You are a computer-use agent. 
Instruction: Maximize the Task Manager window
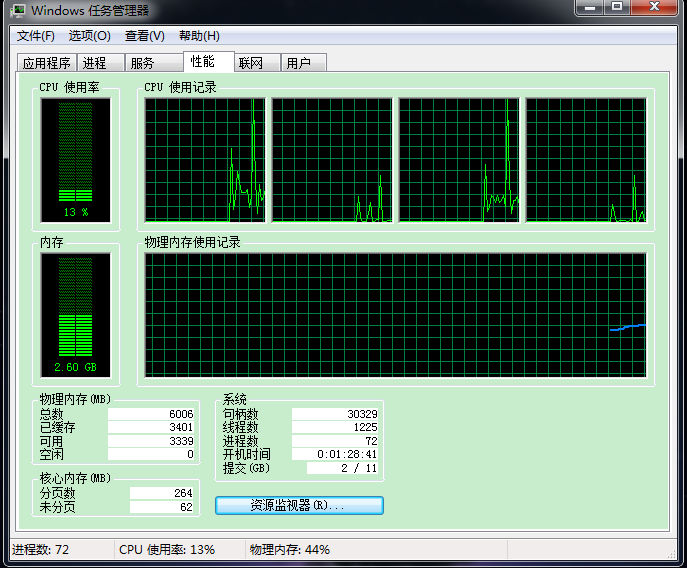(x=617, y=7)
